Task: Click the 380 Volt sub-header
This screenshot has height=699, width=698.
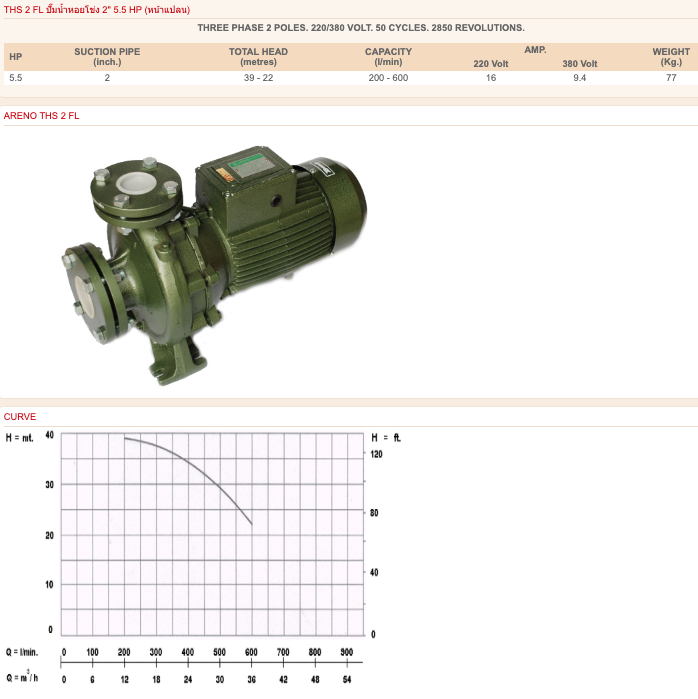Action: (x=579, y=64)
